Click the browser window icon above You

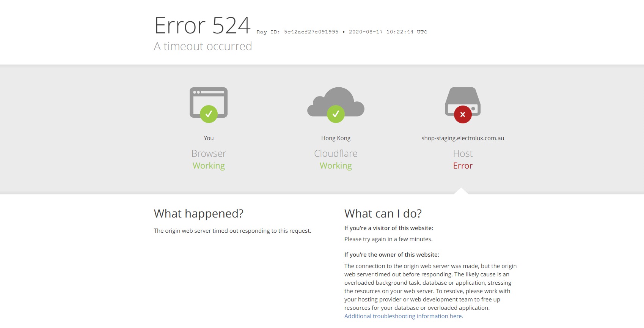(209, 105)
